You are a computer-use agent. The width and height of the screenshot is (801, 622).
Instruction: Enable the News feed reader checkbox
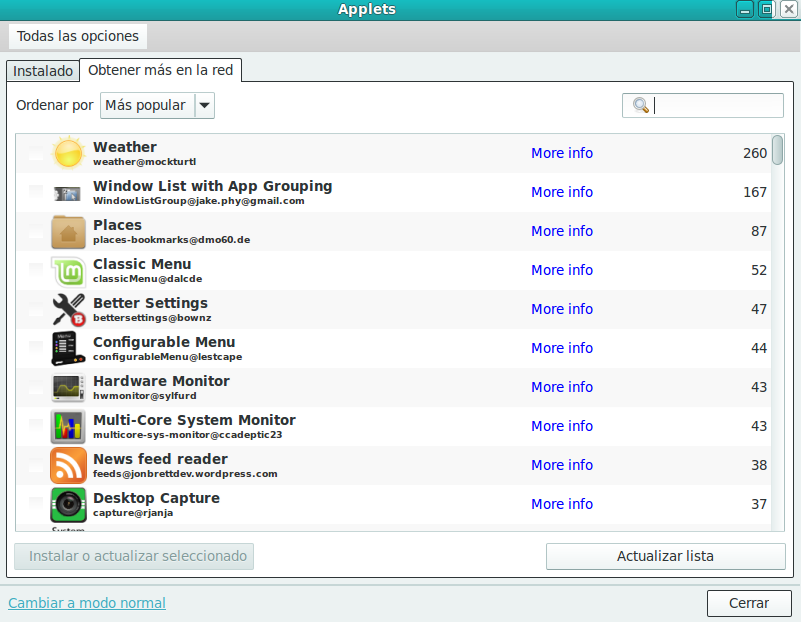coord(36,465)
